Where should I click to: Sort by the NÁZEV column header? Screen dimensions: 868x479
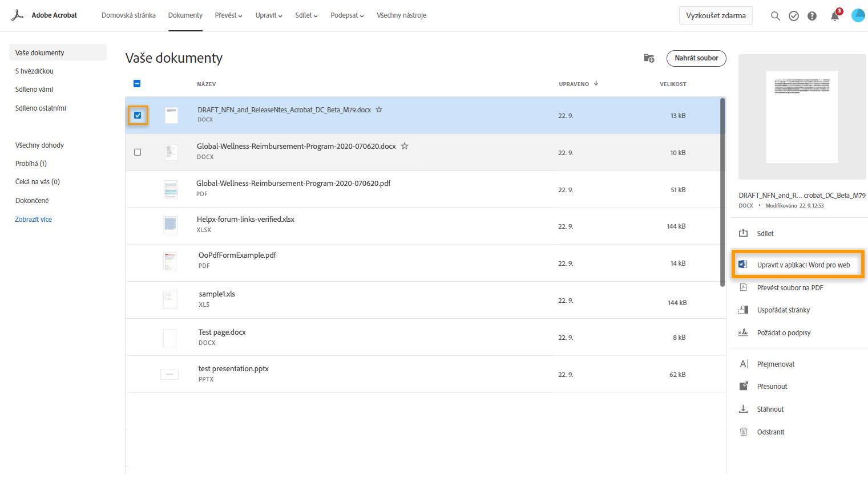point(206,84)
